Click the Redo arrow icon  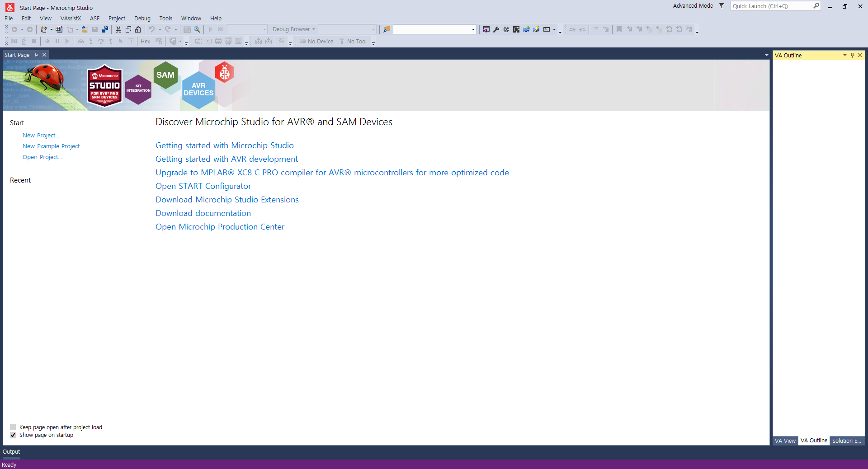coord(168,29)
